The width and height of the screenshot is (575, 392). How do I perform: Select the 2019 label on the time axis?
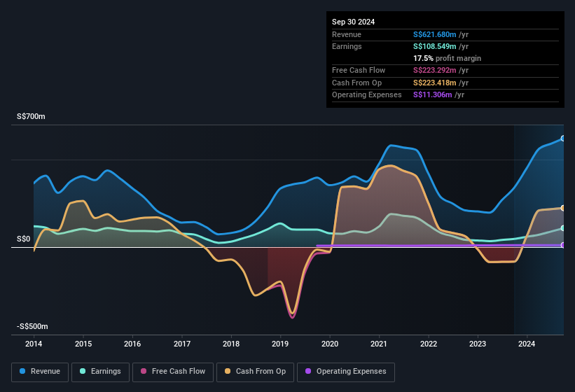click(280, 344)
